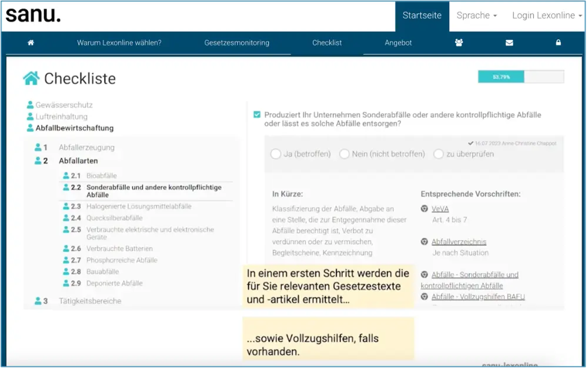The image size is (588, 369).
Task: Click the 'In Kürze:' heading
Action: [x=288, y=194]
